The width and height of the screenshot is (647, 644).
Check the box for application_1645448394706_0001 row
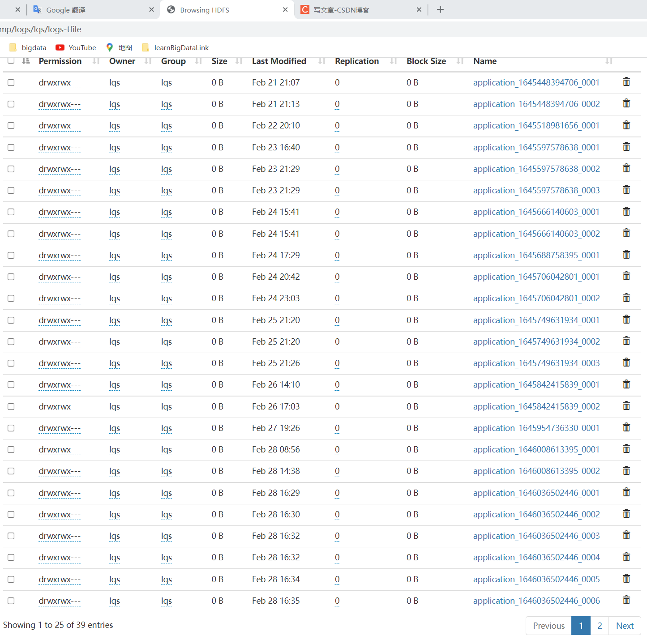pyautogui.click(x=11, y=82)
